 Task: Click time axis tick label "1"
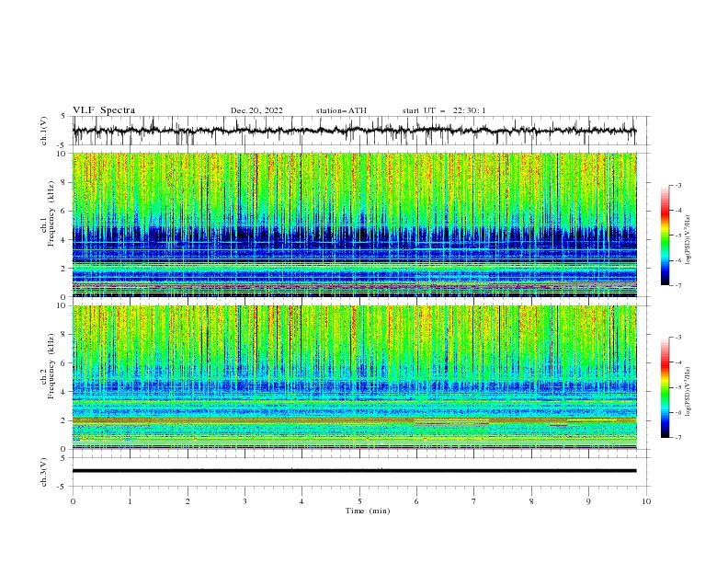(x=130, y=501)
